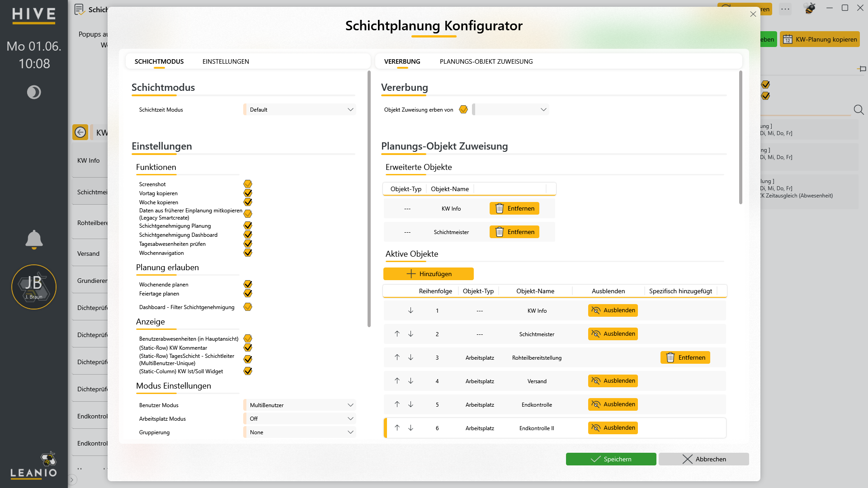Remove KW Info from Erweiterte Objekte
868x488 pixels.
point(514,208)
